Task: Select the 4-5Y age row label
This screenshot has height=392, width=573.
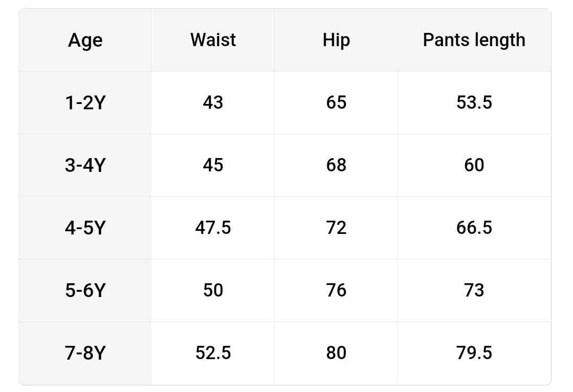Action: [x=85, y=228]
